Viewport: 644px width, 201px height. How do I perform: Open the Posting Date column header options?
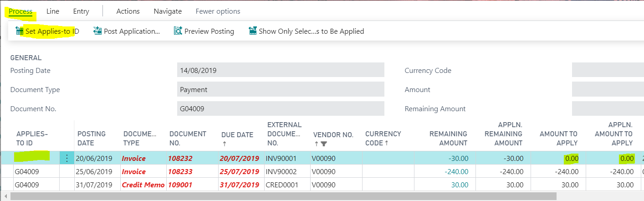[92, 138]
